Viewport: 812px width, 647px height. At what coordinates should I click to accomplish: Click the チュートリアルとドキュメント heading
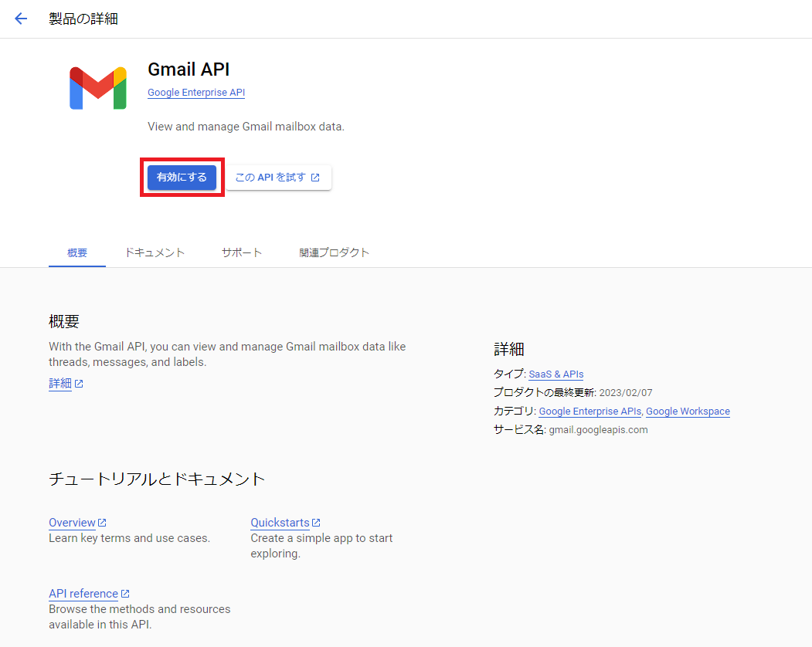tap(157, 479)
